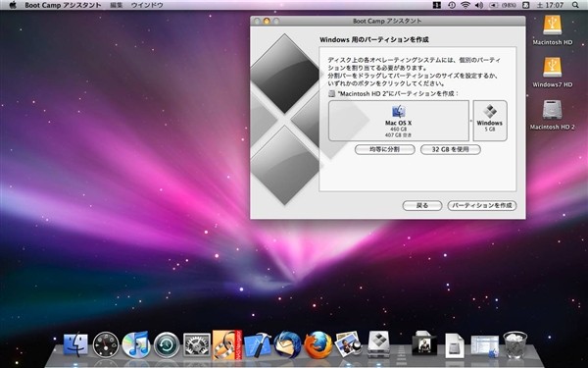This screenshot has height=368, width=588.
Task: Click Boot Camp アシスタント window title bar
Action: [x=387, y=21]
